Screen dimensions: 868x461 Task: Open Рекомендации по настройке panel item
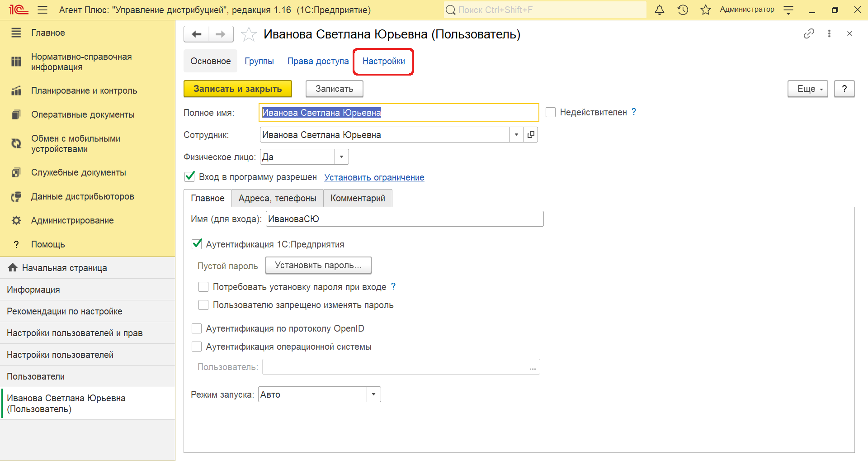click(87, 311)
